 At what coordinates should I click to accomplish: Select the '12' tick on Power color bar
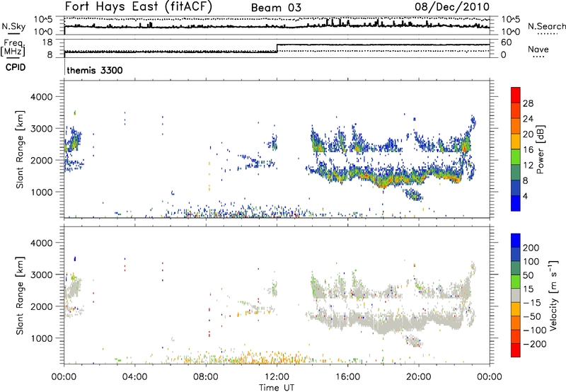pyautogui.click(x=528, y=166)
